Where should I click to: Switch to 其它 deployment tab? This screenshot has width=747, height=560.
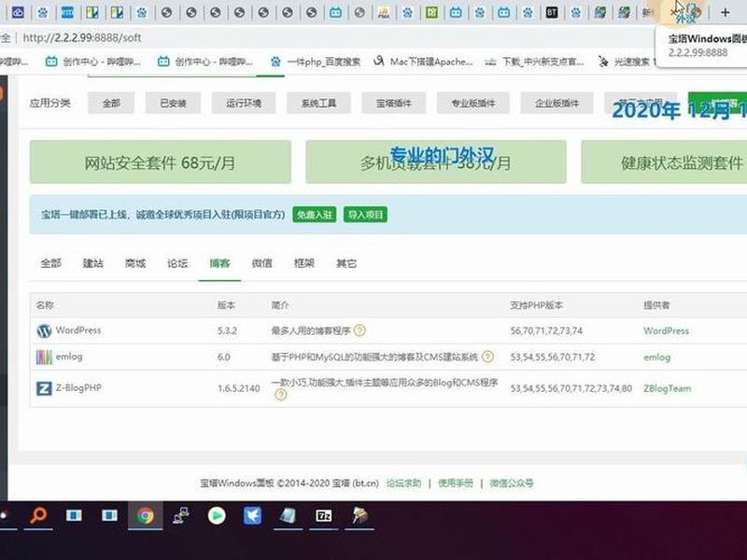tap(346, 263)
